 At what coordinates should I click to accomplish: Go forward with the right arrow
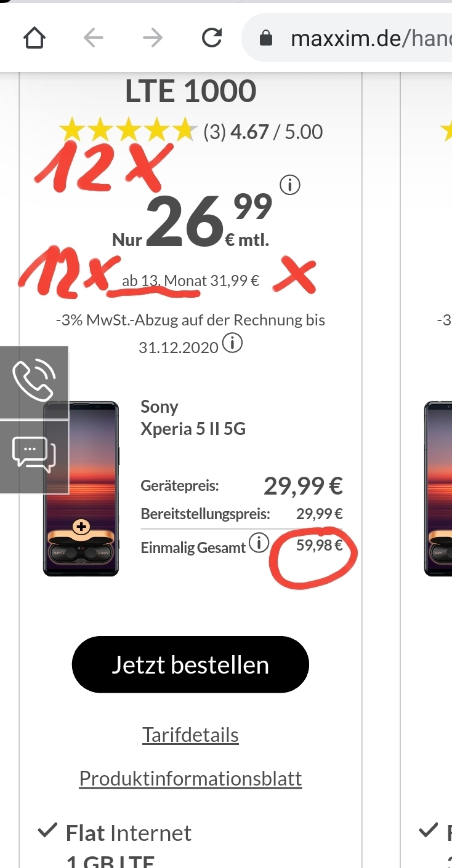[152, 39]
